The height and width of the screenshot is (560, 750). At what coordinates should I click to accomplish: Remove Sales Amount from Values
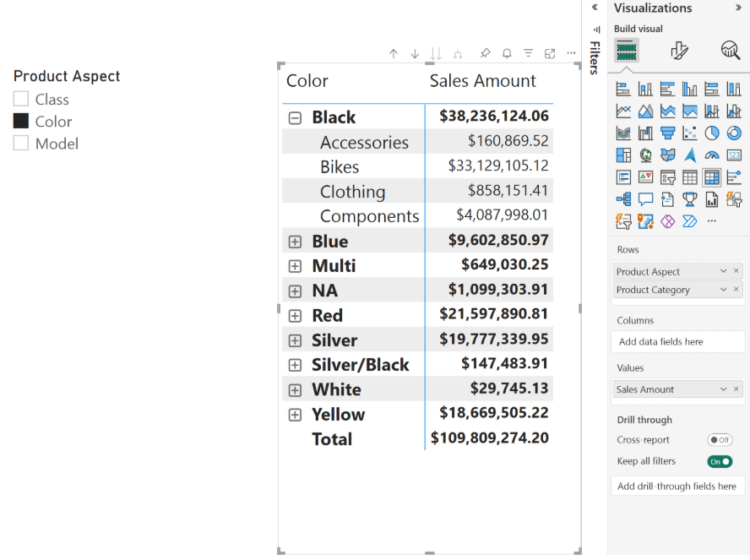736,389
